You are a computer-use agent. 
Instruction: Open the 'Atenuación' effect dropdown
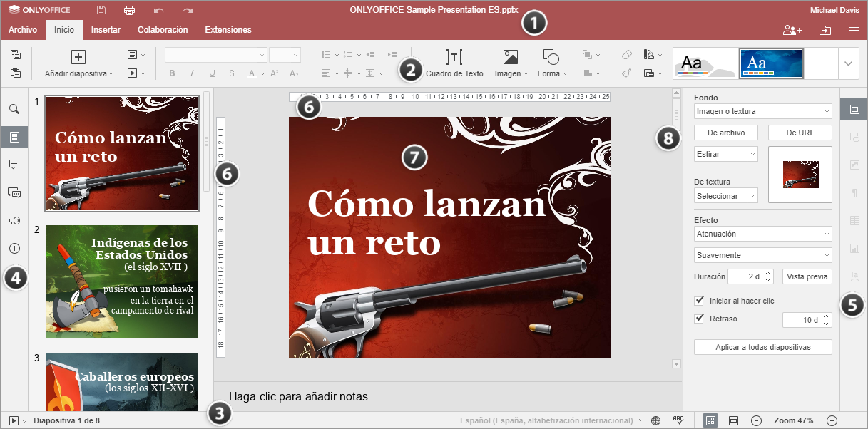tap(762, 234)
